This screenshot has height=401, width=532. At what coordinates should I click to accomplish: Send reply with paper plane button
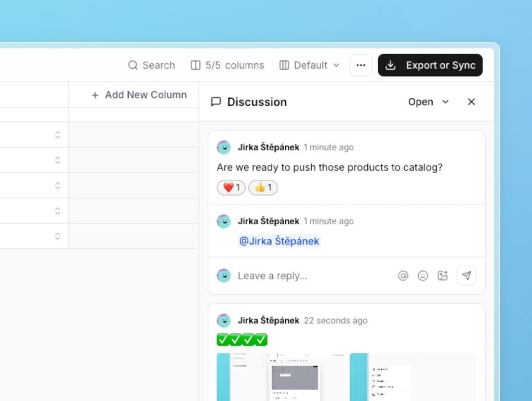click(x=467, y=276)
